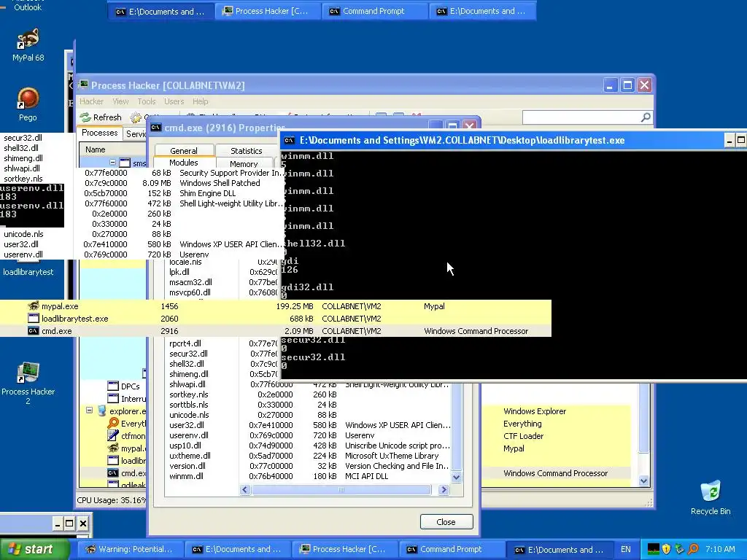The image size is (747, 560).
Task: Click the console icon beside cmd.exe 2916 row
Action: (34, 331)
